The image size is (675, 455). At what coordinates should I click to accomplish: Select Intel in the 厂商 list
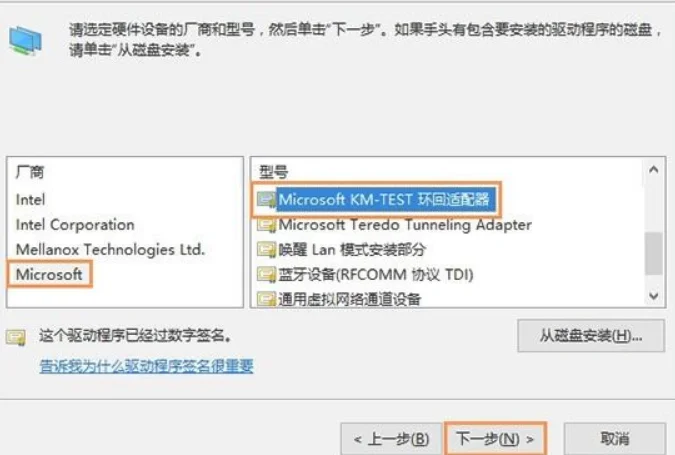pos(30,200)
